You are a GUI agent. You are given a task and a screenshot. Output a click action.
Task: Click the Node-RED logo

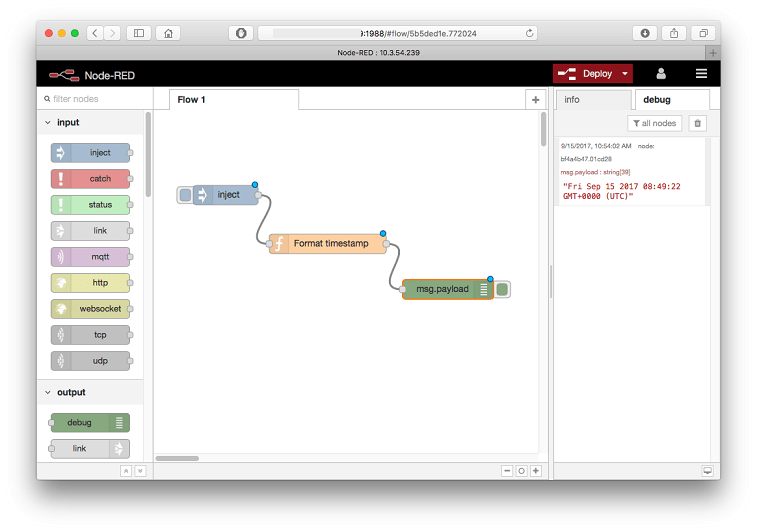coord(92,75)
